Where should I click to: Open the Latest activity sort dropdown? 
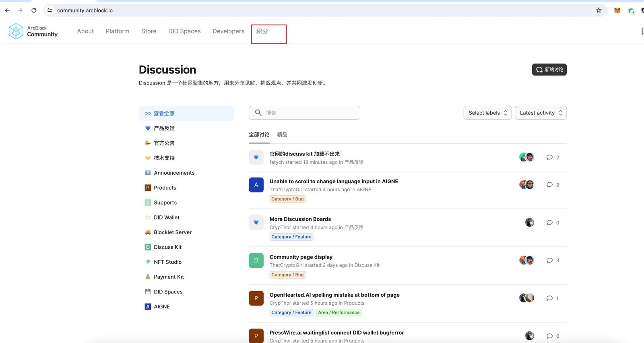click(x=541, y=113)
